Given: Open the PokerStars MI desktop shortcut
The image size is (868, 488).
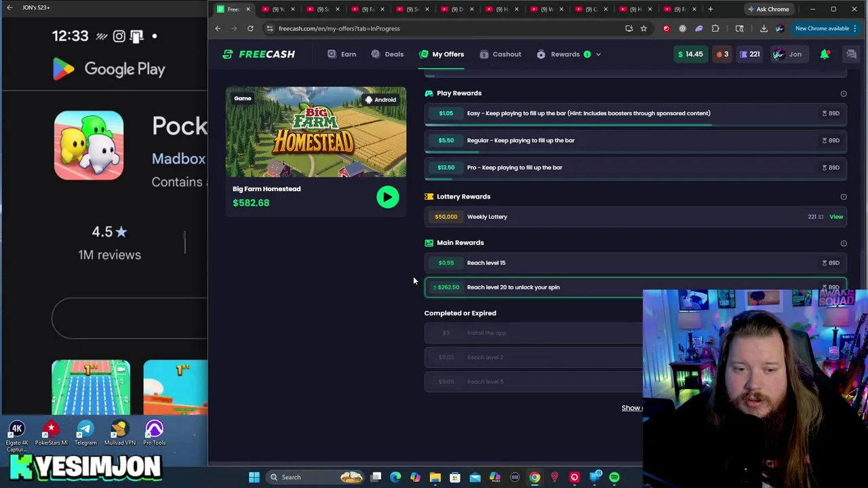Looking at the screenshot, I should [51, 434].
